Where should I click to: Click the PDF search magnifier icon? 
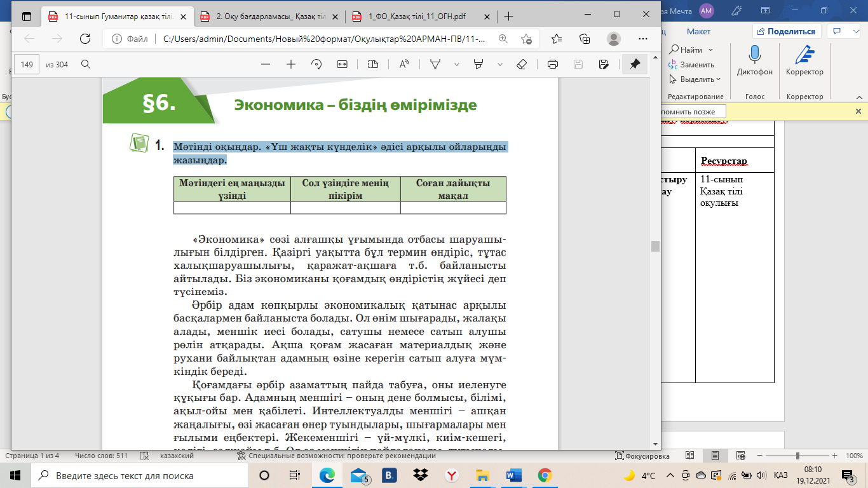pos(86,64)
